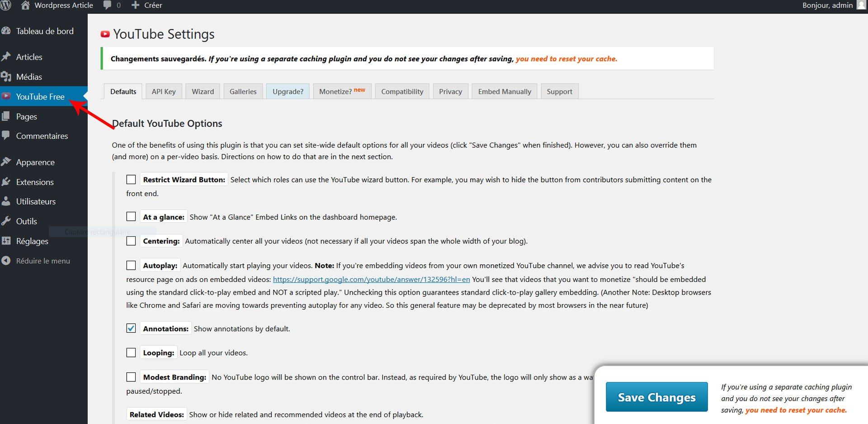868x424 pixels.
Task: Click the Related Videos label
Action: pos(157,414)
